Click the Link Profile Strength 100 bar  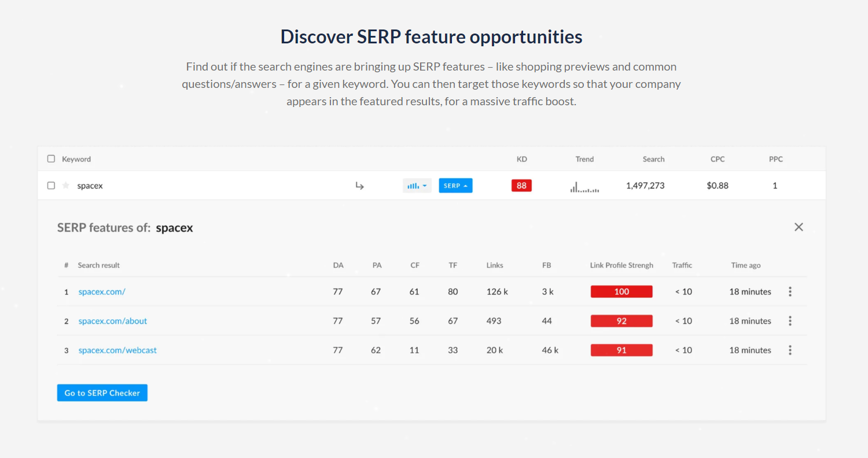point(621,291)
